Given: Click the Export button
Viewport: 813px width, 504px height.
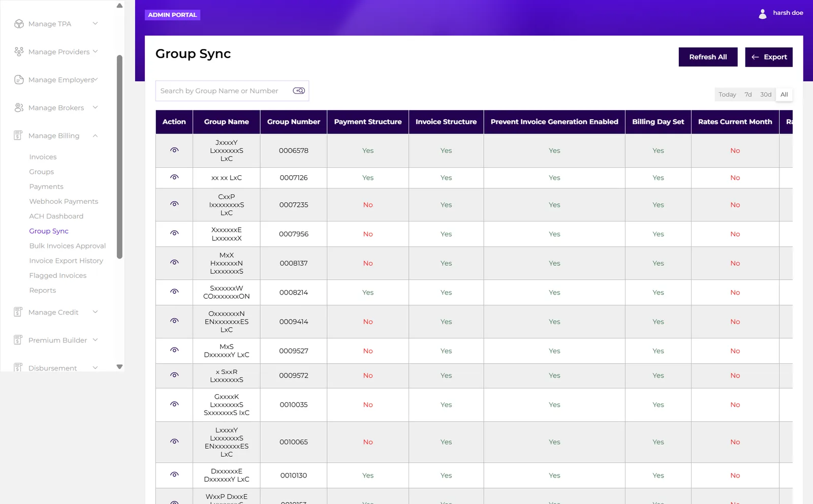Looking at the screenshot, I should 769,57.
